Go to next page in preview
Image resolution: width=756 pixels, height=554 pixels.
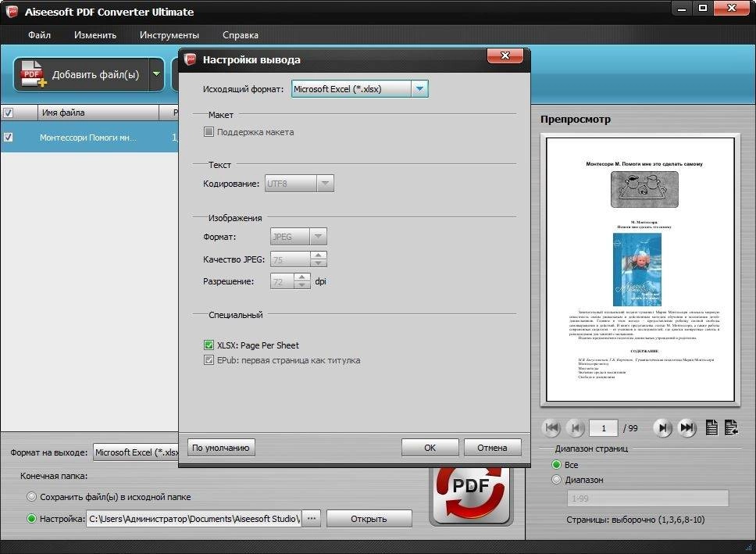663,427
